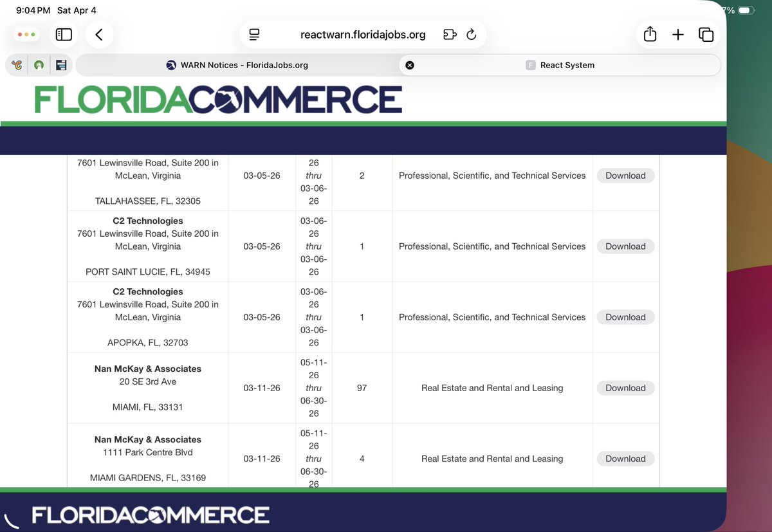
Task: Click the FloridaCommerce header logo
Action: point(218,99)
